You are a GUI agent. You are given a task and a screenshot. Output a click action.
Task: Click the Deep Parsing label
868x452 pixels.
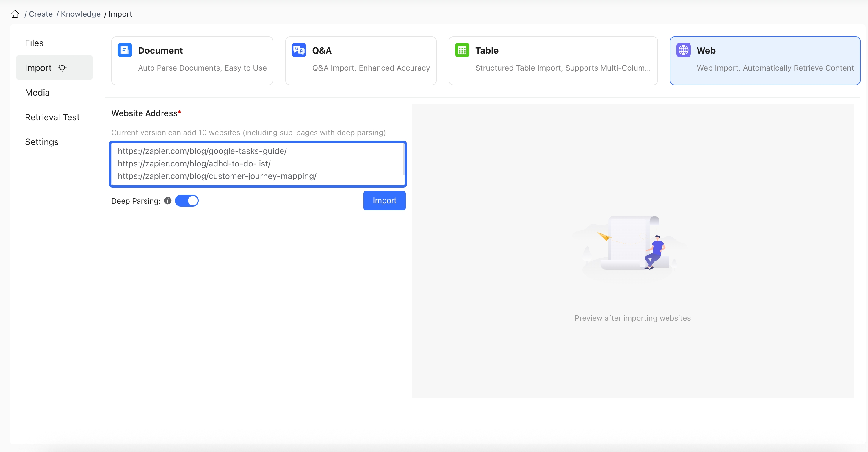click(136, 201)
